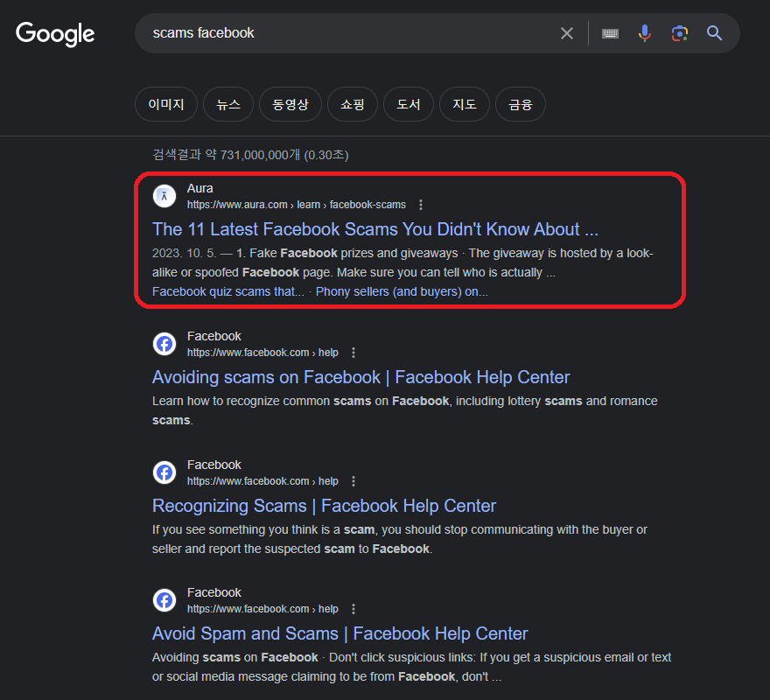Click the search magnifier icon

[714, 32]
